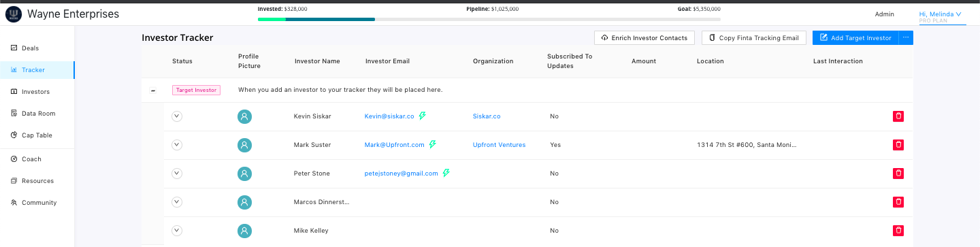
Task: Click the Investor Tracker heading
Action: 178,38
